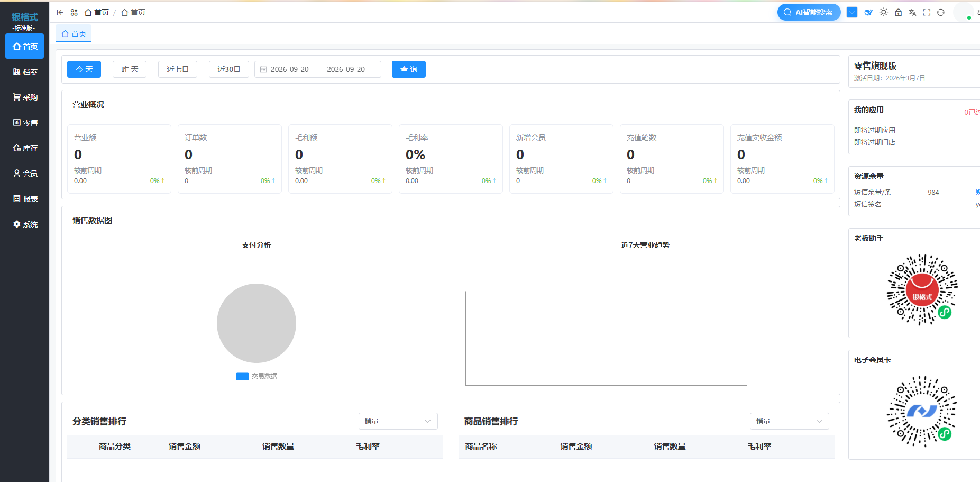Select 近30日 date filter
The height and width of the screenshot is (482, 980).
[229, 69]
